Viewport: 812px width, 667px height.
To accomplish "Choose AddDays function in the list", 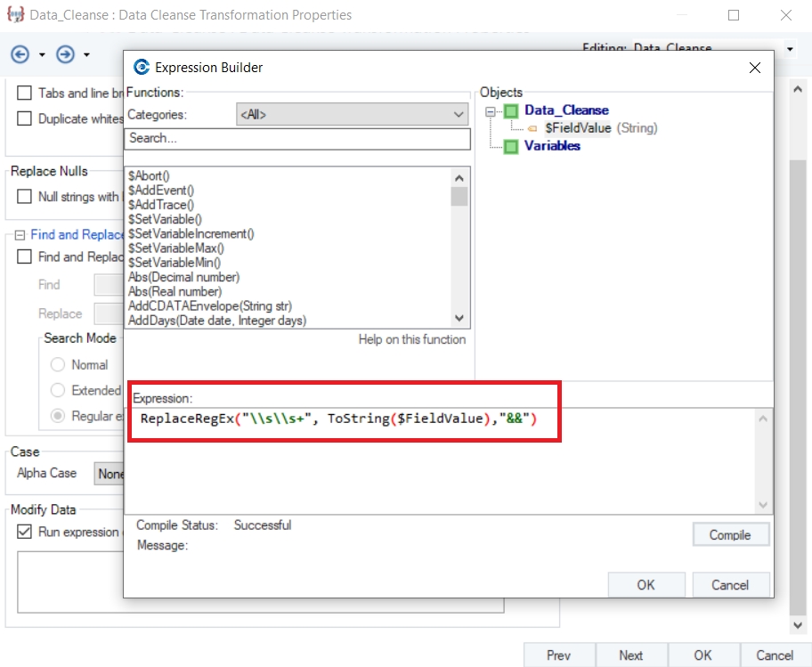I will pyautogui.click(x=216, y=320).
